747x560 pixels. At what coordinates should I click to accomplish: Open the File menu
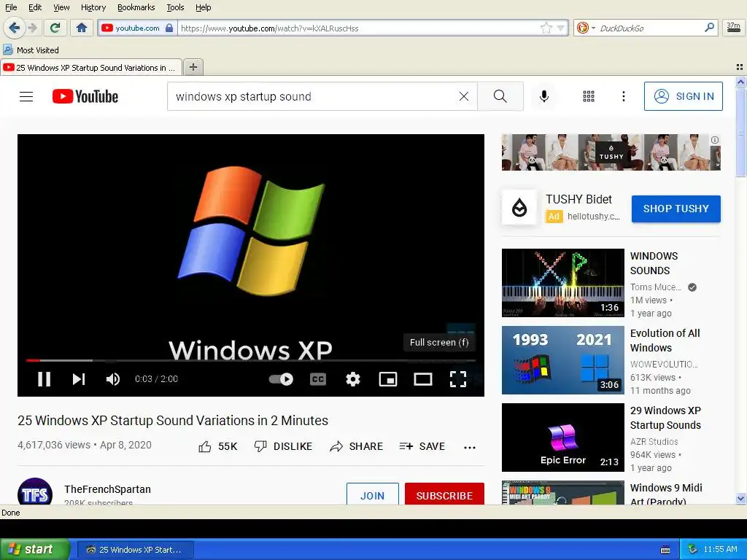(11, 7)
